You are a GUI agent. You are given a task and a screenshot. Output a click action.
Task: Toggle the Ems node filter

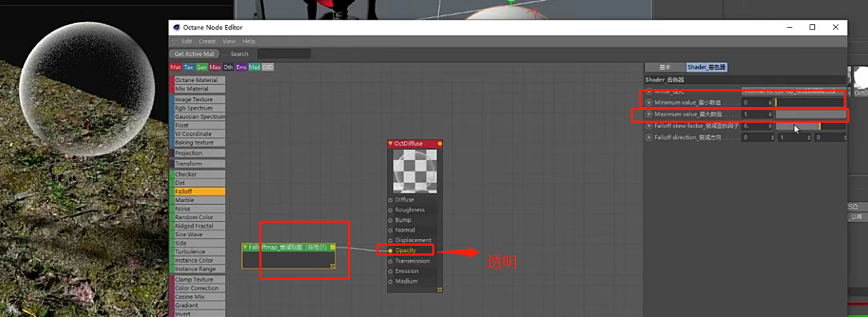[x=241, y=67]
